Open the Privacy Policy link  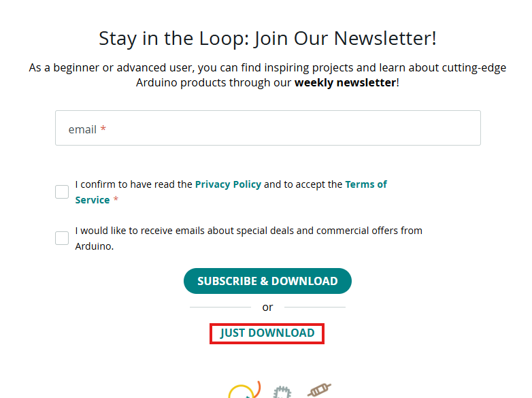[228, 184]
